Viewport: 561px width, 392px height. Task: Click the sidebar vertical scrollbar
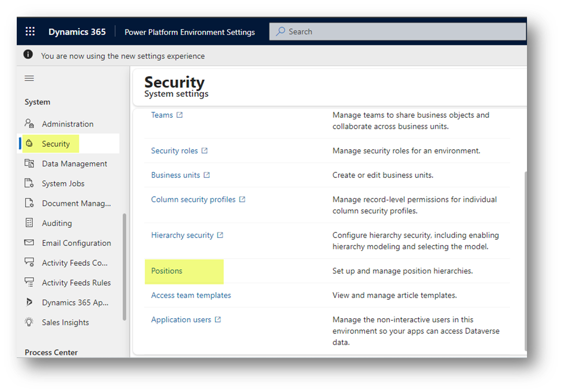[x=124, y=267]
